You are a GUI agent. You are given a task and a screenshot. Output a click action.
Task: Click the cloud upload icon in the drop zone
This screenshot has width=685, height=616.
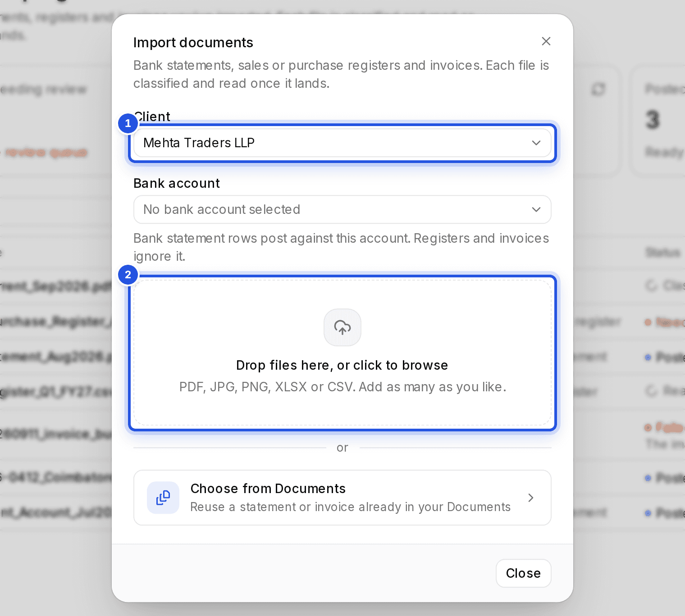[342, 327]
